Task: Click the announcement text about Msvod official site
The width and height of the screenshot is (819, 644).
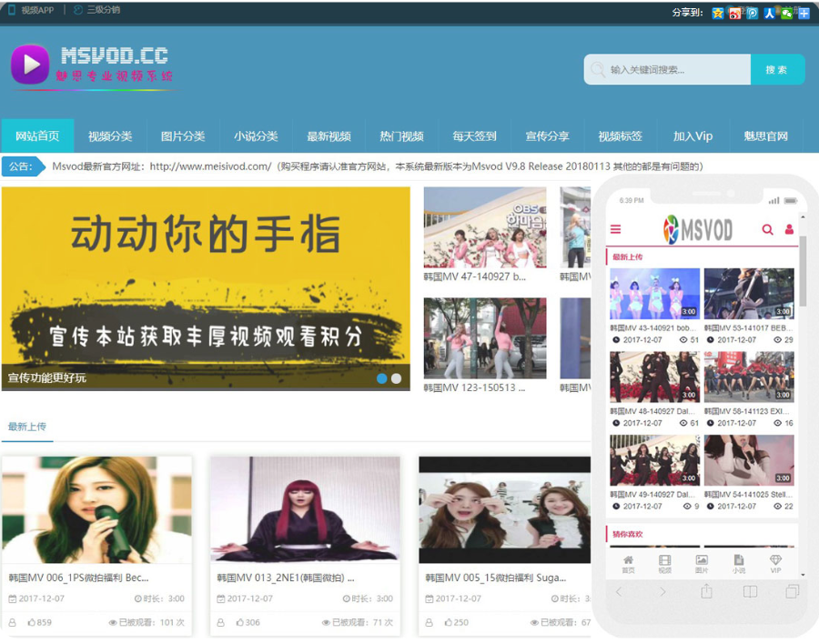Action: point(377,166)
